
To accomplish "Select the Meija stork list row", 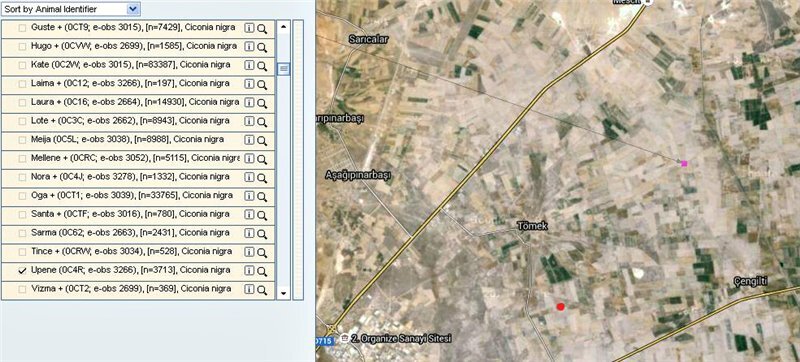I will pyautogui.click(x=138, y=140).
